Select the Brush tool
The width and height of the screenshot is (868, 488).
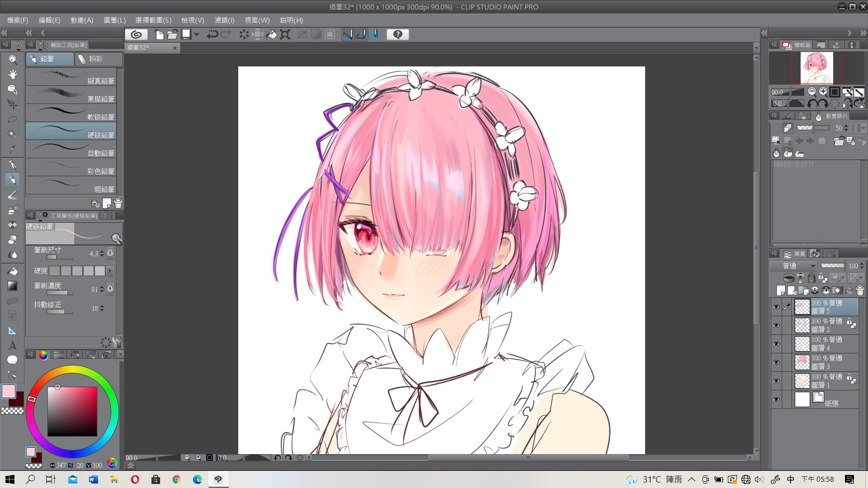[x=13, y=195]
